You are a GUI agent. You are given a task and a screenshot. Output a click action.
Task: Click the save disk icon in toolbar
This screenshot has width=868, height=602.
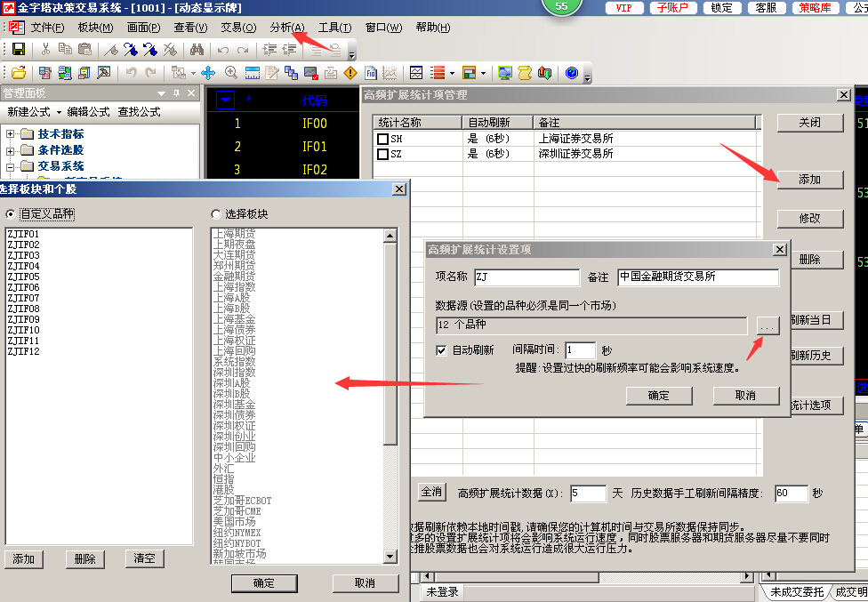pyautogui.click(x=19, y=50)
